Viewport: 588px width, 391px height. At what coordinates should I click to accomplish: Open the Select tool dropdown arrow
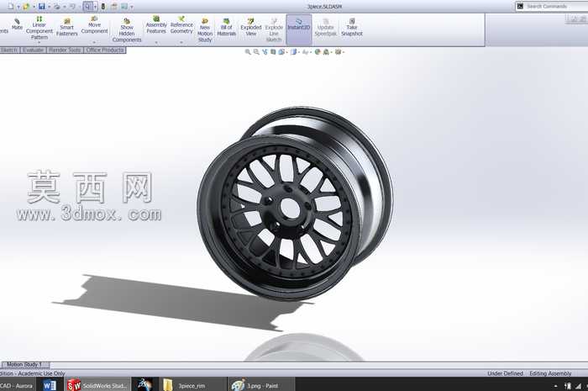[95, 7]
